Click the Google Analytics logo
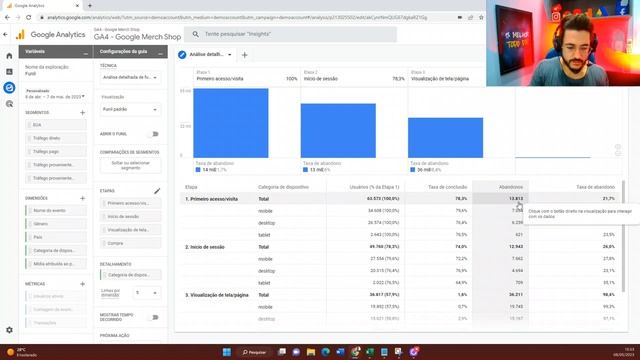 [20, 35]
